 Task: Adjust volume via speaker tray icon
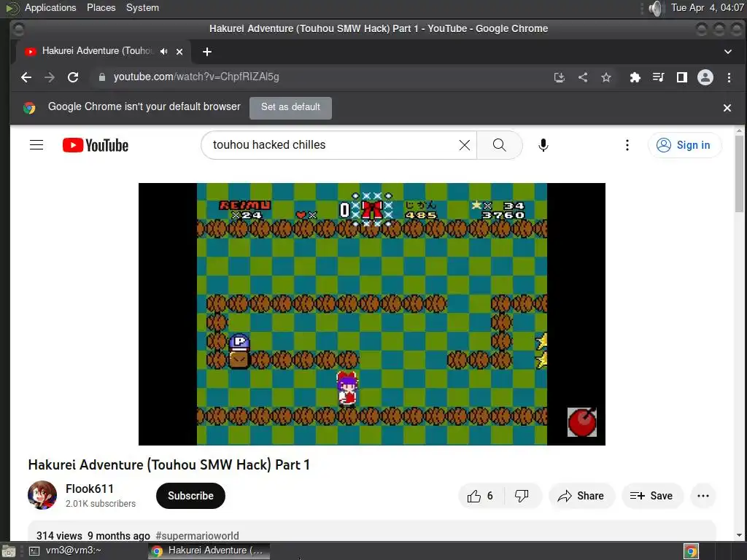[656, 8]
